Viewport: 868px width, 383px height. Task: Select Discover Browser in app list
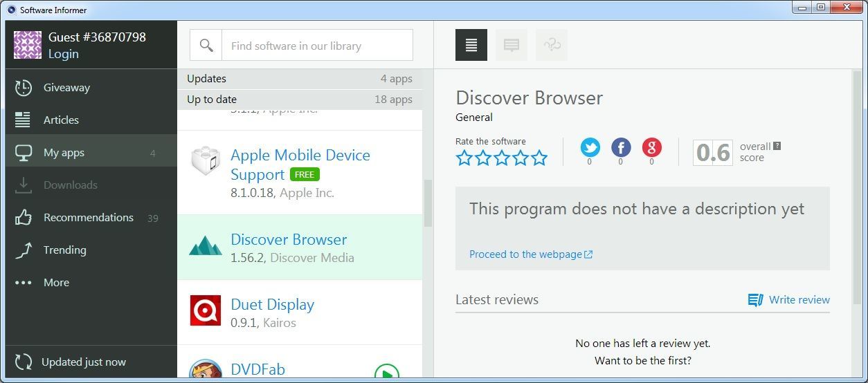pyautogui.click(x=300, y=247)
